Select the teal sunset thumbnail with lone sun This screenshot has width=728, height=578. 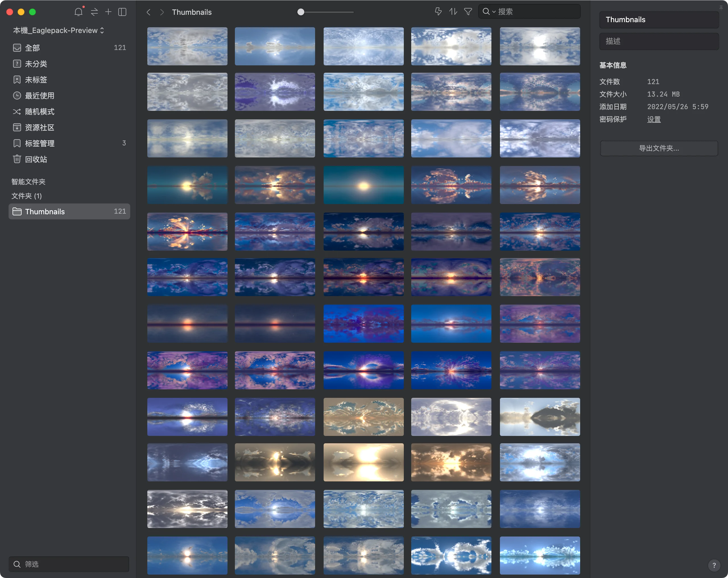363,185
